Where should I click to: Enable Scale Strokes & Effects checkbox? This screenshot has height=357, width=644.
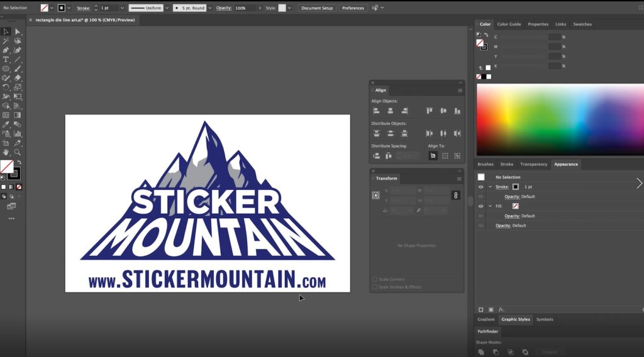click(375, 287)
